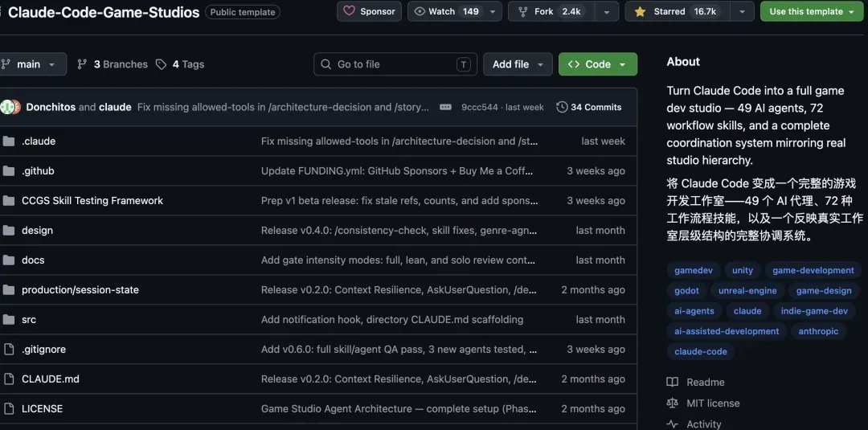
Task: Click the Donchitos avatar icon
Action: (6, 107)
